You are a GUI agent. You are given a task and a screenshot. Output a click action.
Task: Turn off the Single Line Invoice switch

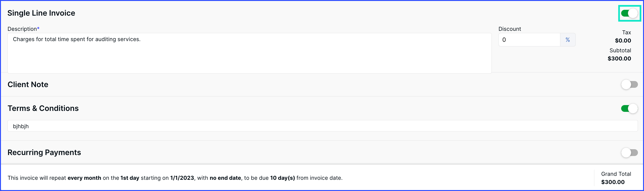coord(629,13)
